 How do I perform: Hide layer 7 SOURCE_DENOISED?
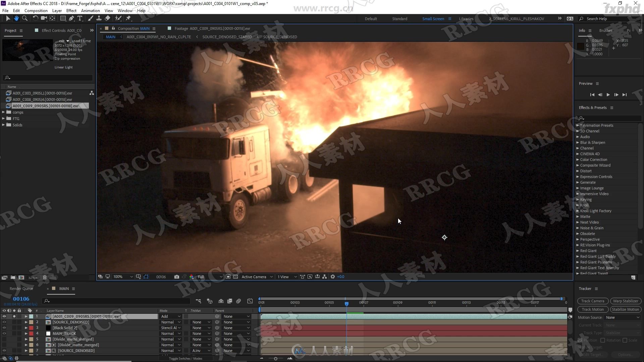coord(4,351)
